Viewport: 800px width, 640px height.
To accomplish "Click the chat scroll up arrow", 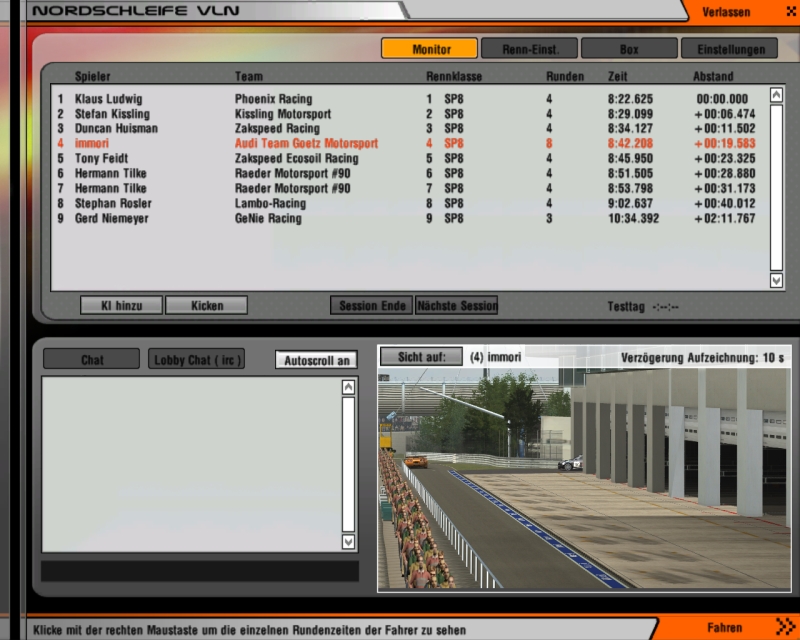I will [x=348, y=387].
